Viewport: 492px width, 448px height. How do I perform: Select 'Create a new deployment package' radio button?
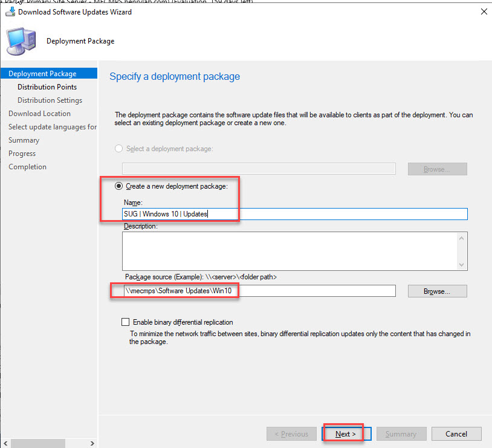(119, 186)
